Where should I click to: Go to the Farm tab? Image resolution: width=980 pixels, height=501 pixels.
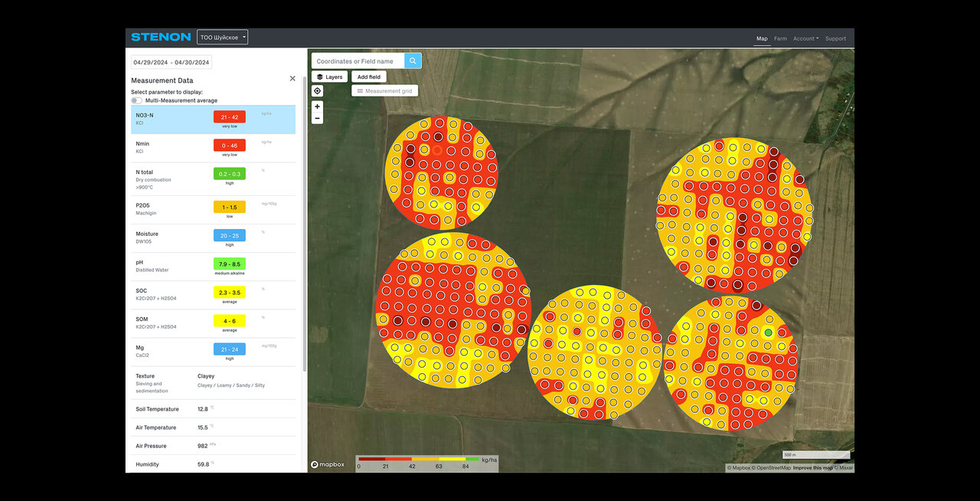pyautogui.click(x=780, y=38)
